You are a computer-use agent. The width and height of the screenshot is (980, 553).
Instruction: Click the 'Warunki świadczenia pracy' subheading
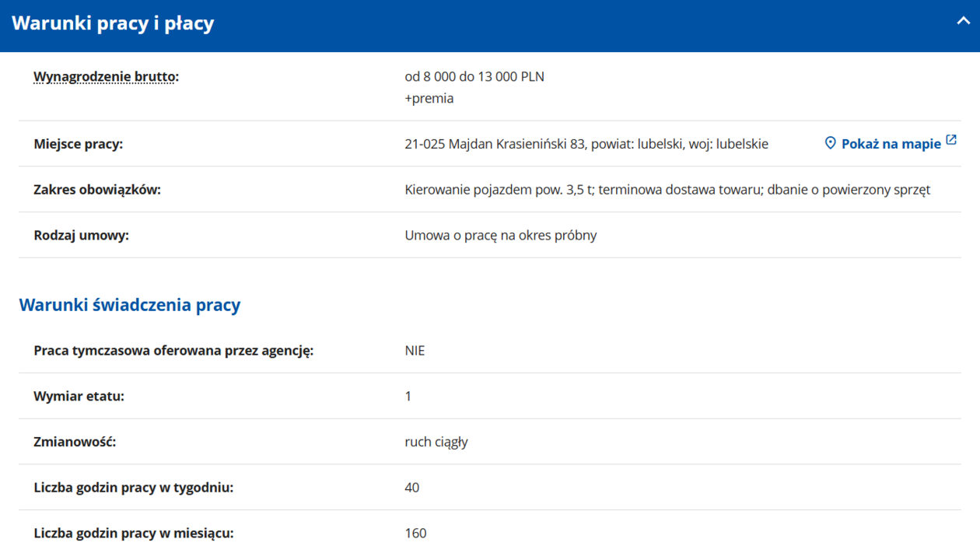pyautogui.click(x=130, y=305)
